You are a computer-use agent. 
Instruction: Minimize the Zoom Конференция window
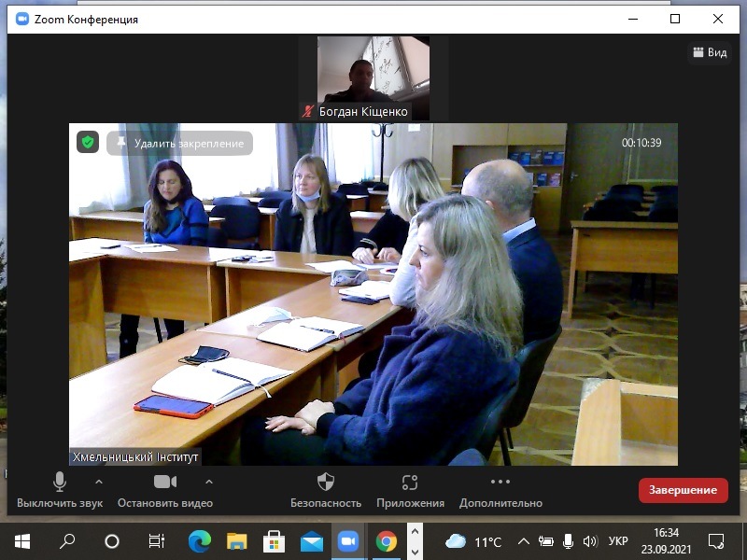click(633, 19)
